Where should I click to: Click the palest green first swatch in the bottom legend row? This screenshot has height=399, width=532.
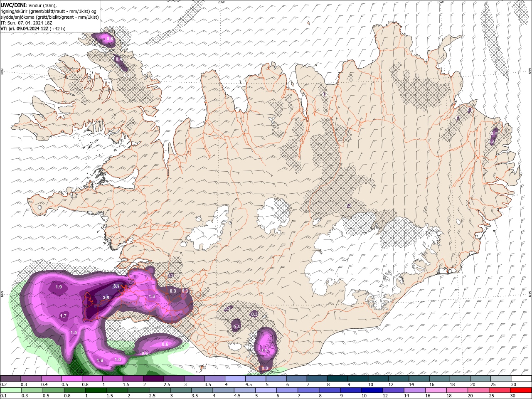(x=11, y=390)
